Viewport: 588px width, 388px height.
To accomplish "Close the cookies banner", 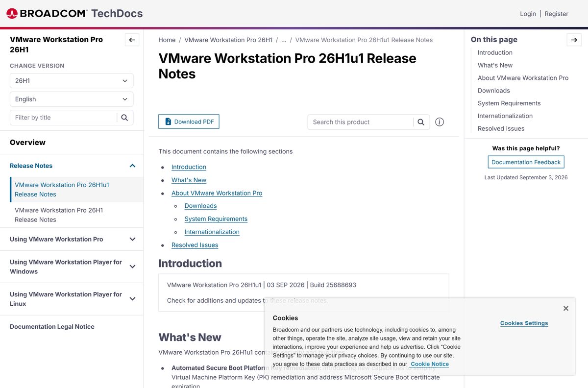I will (566, 308).
